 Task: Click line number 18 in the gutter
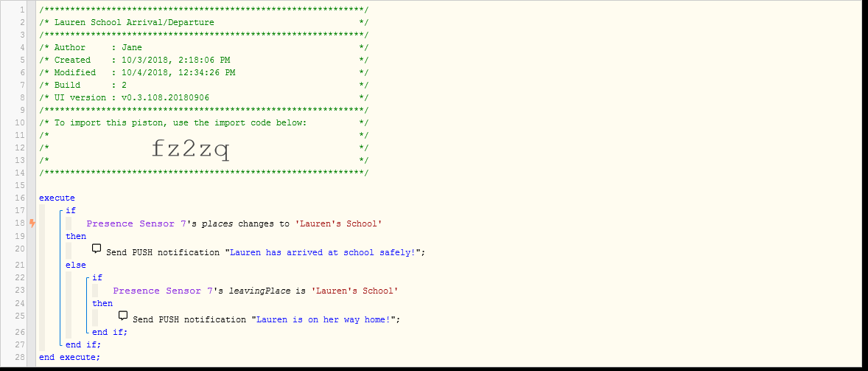point(20,223)
